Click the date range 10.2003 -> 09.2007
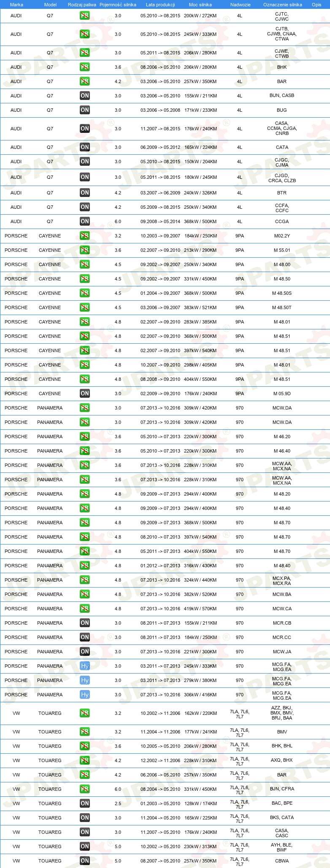The image size is (330, 868). coord(160,236)
